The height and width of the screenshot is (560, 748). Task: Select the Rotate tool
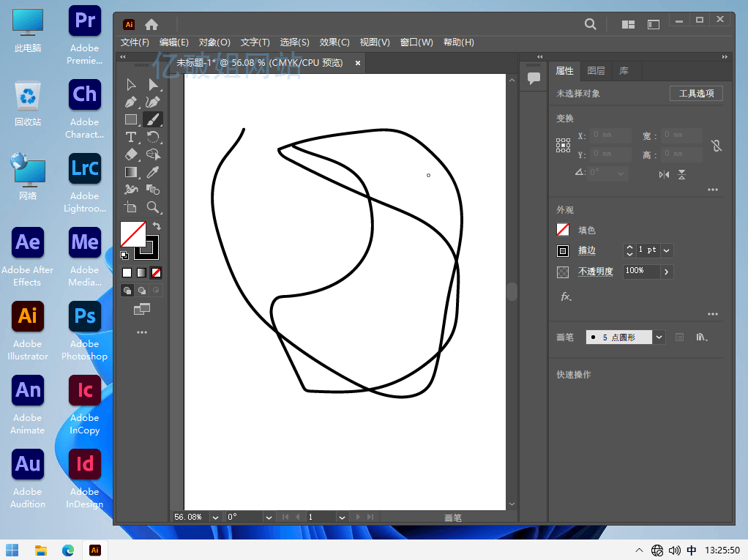153,137
